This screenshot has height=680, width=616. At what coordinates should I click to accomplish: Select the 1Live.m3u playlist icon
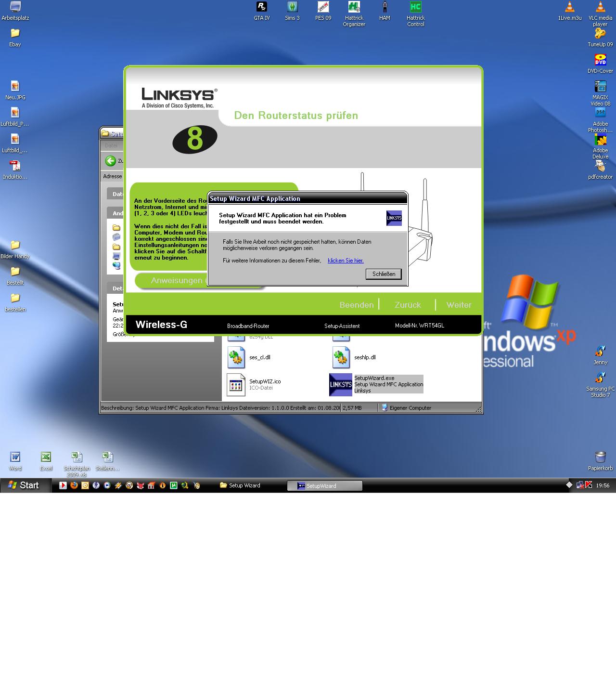[570, 11]
